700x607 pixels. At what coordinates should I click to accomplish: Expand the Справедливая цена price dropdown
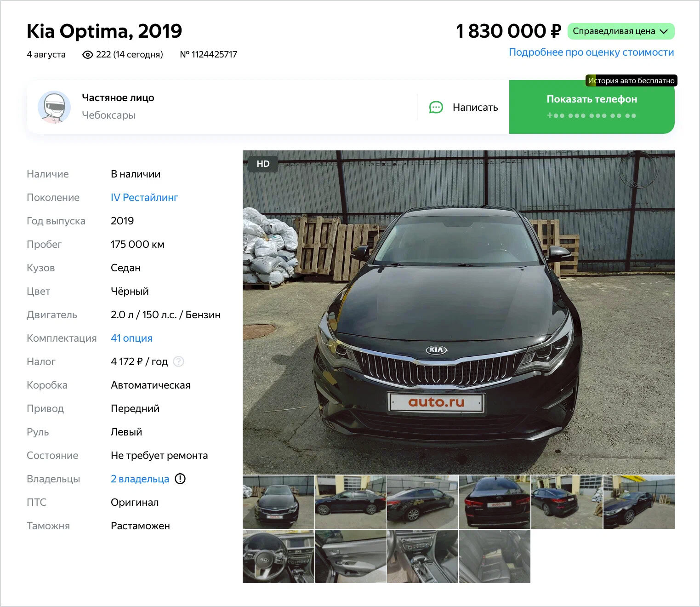click(x=621, y=31)
